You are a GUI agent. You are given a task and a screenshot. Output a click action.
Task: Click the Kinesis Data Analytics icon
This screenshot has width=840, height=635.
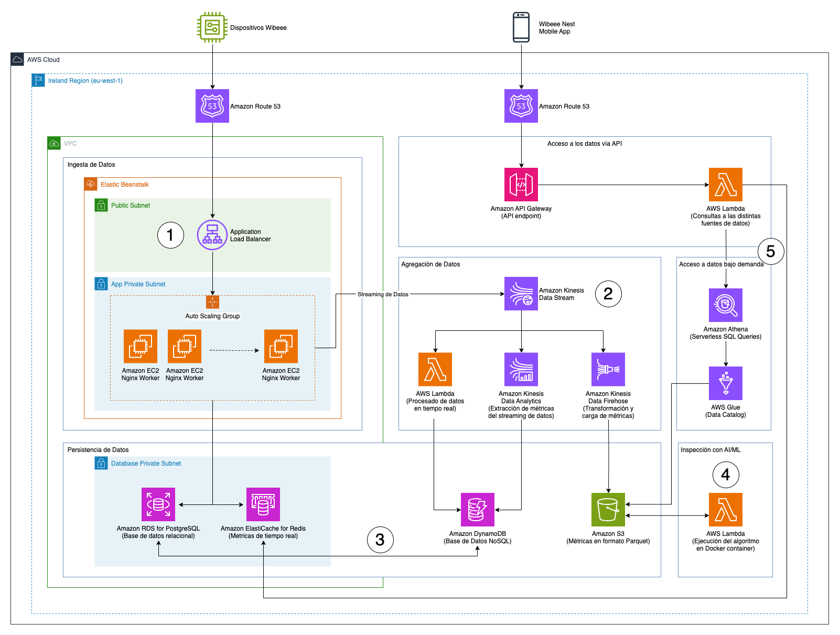coord(521,369)
